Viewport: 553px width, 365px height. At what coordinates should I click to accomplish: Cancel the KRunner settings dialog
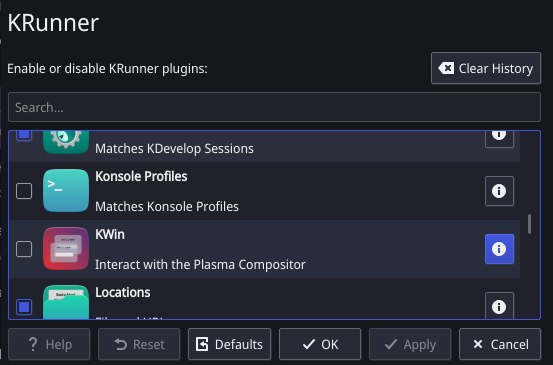[x=500, y=344]
